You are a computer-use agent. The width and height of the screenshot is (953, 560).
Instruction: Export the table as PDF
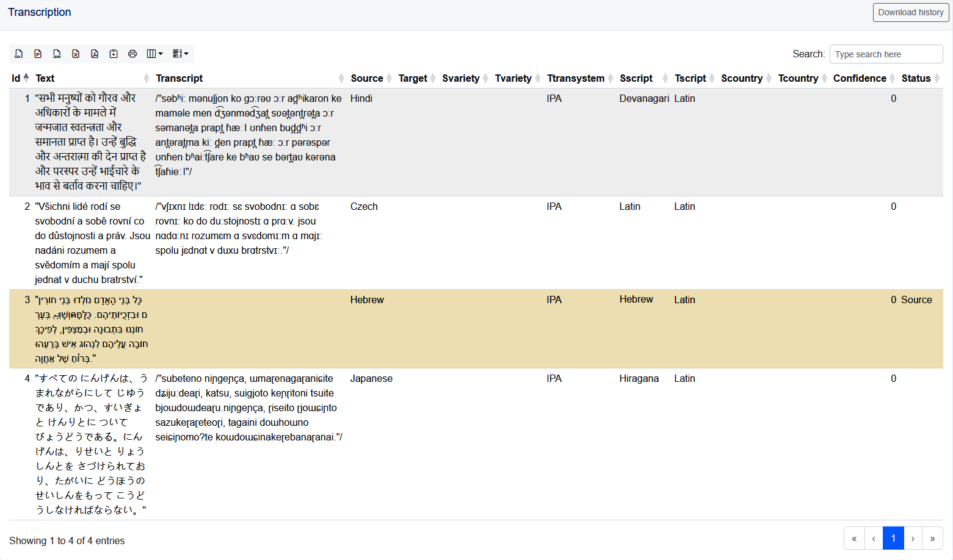point(95,54)
